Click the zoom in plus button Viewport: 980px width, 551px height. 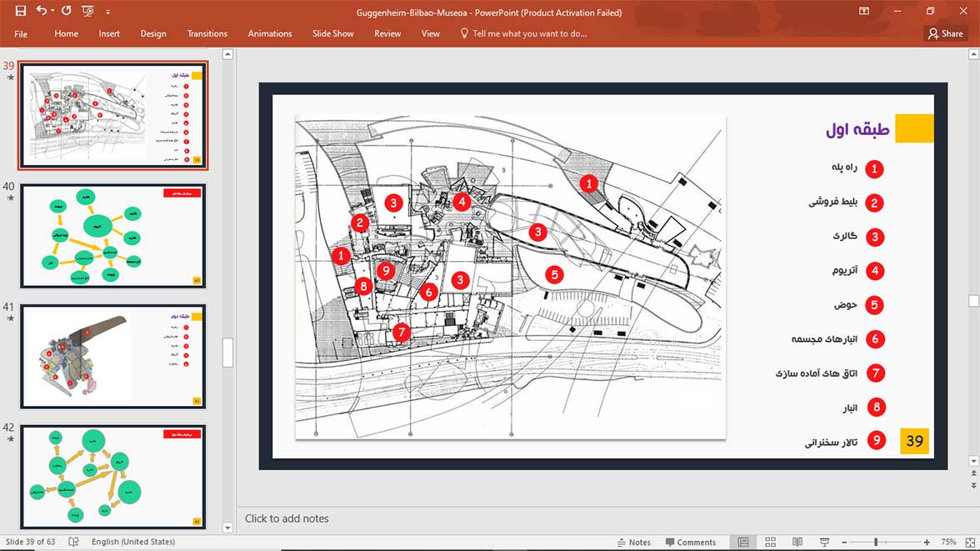(927, 542)
